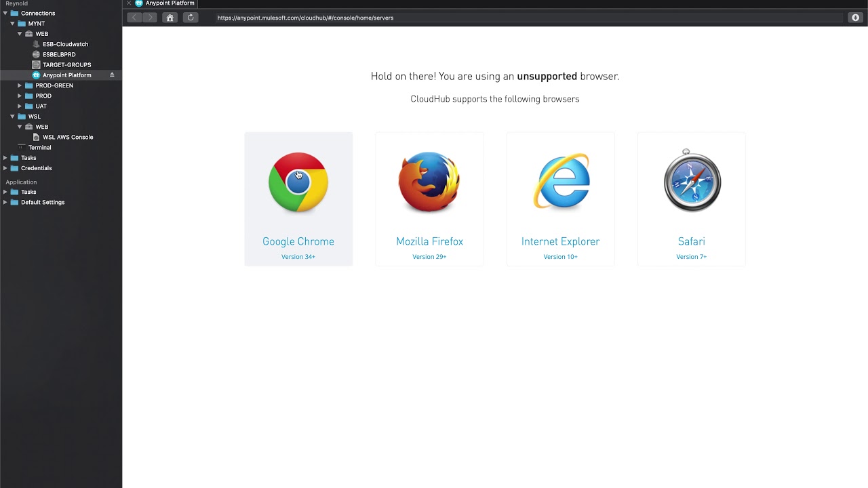Open the Mozilla Firefox link
This screenshot has height=488, width=868.
coord(429,241)
